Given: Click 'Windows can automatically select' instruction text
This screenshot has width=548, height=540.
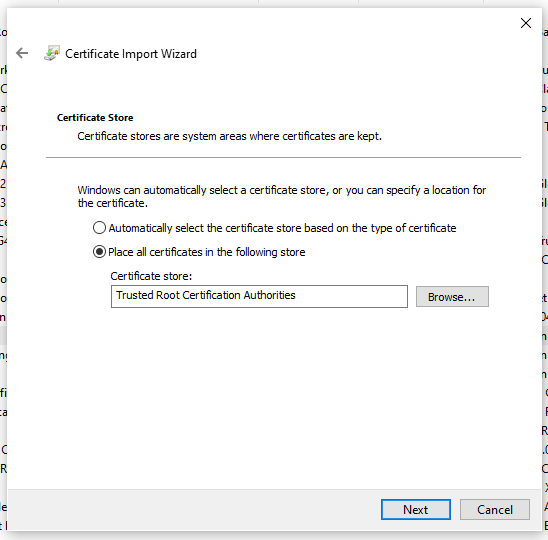Looking at the screenshot, I should point(282,196).
